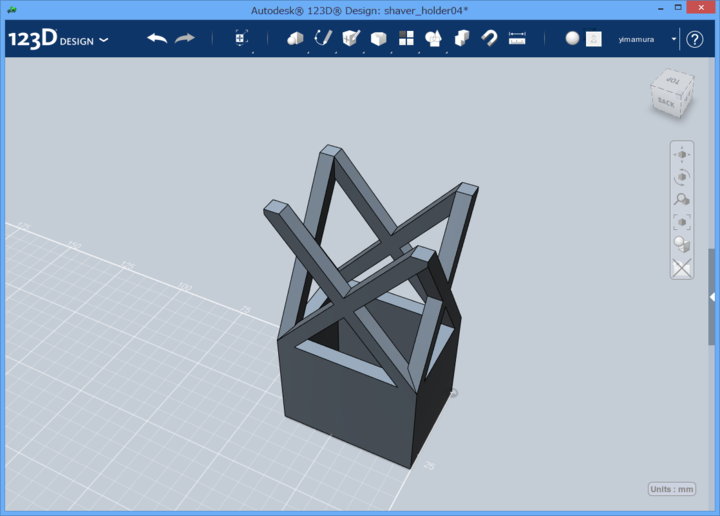
Task: Open the Pattern tools menu
Action: [406, 39]
